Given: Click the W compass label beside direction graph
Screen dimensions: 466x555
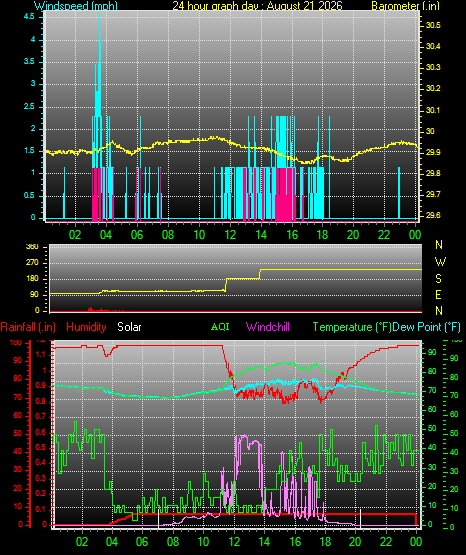Looking at the screenshot, I should click(x=440, y=262).
